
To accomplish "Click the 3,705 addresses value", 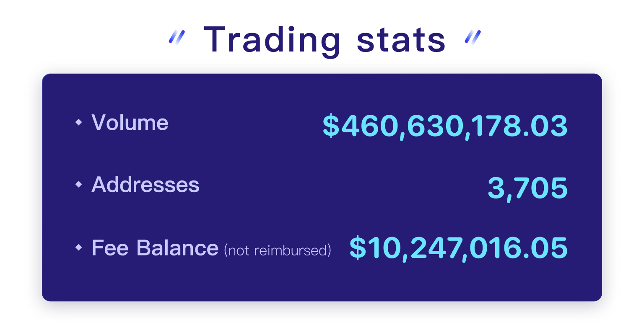I will [x=528, y=188].
